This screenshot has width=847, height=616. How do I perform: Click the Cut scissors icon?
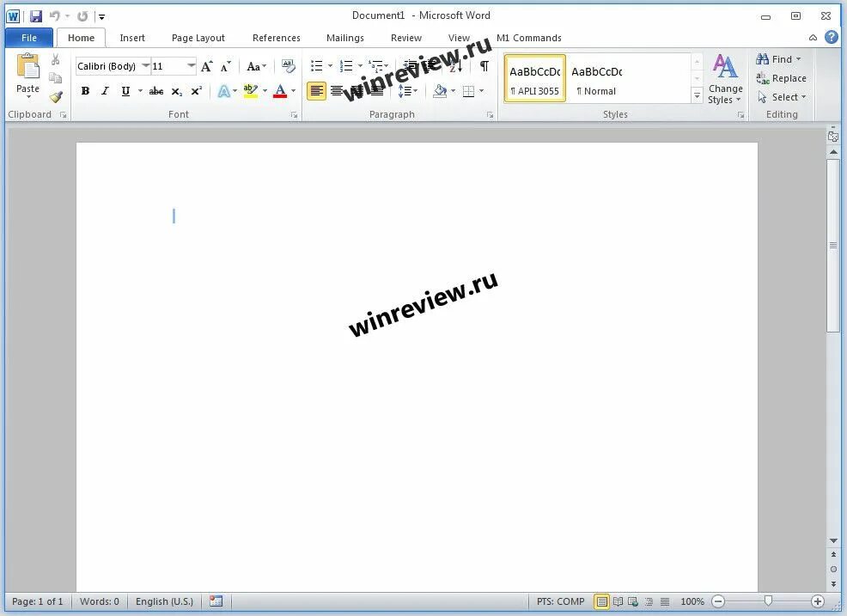tap(56, 59)
